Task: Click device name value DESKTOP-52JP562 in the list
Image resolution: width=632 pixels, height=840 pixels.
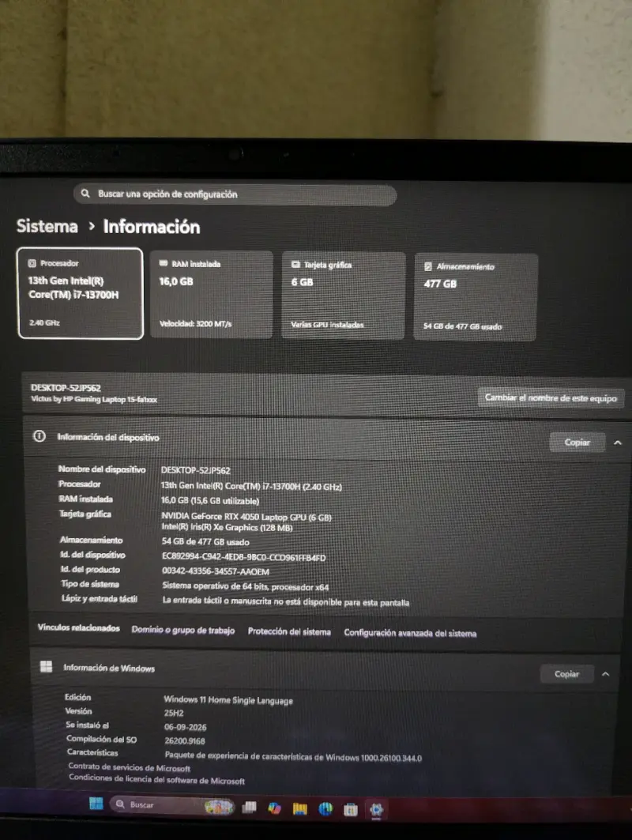Action: point(195,470)
